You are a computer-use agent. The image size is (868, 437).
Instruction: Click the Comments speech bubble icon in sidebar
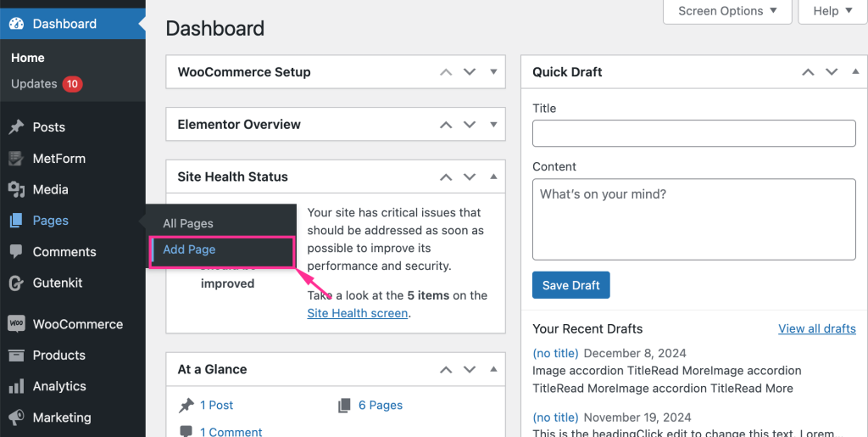(x=16, y=251)
